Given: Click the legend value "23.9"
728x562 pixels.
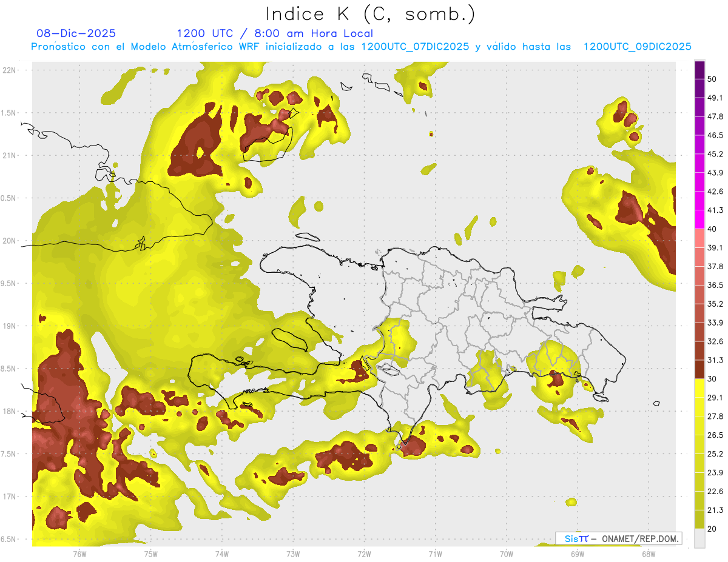Looking at the screenshot, I should [x=715, y=473].
